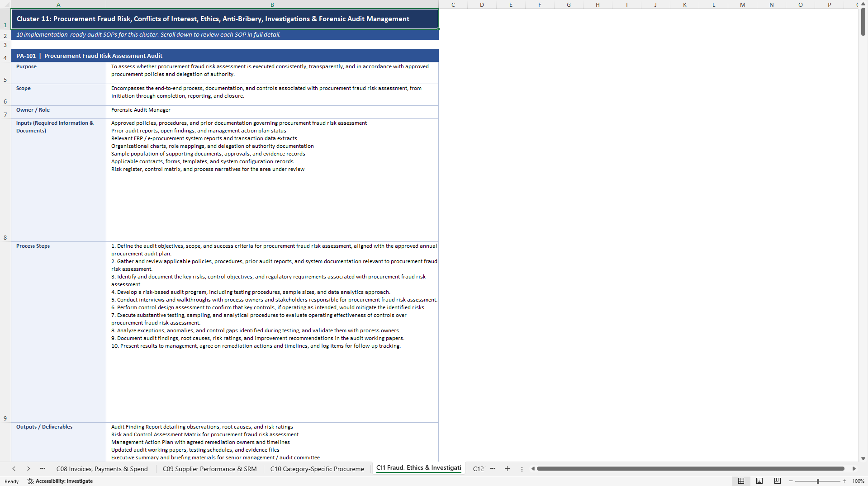Zoom out with minus button
Screen dimensions: 868x486
[x=791, y=481]
